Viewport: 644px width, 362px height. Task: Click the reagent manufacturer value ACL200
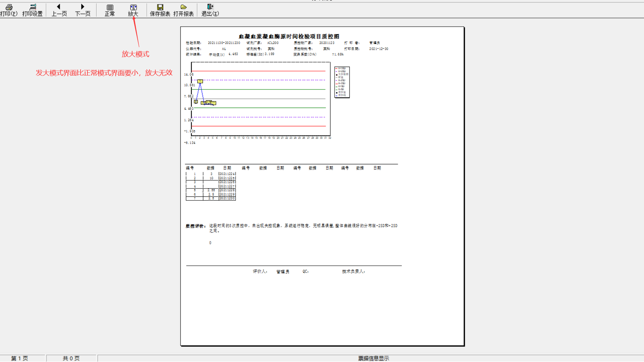click(x=273, y=43)
